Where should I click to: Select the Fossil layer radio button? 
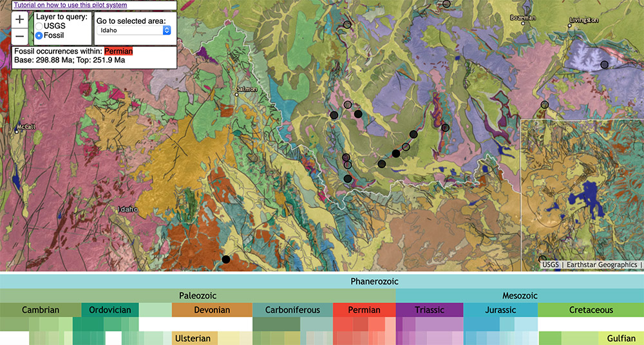click(x=39, y=36)
